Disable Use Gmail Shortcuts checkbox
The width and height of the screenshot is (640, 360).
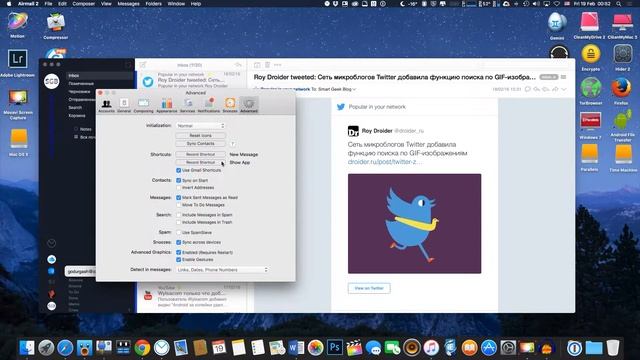(x=178, y=170)
